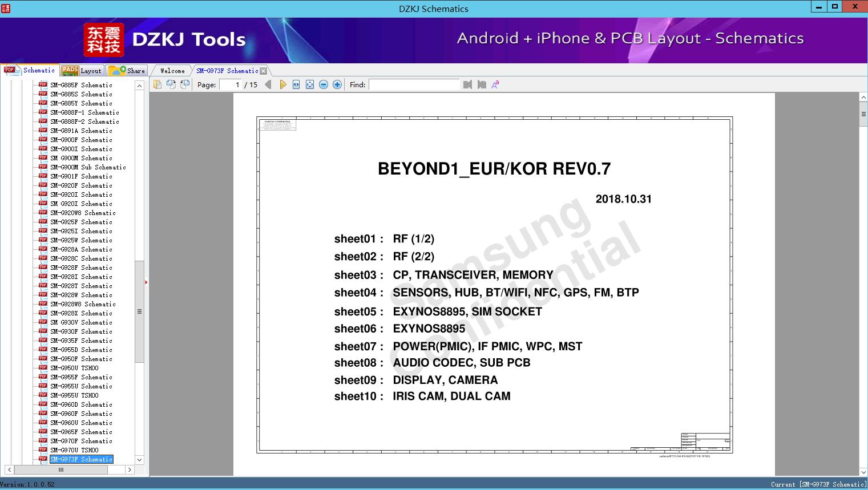Click the PDF icon beside SM-G928T Schematic
This screenshot has height=490, width=868.
43,285
